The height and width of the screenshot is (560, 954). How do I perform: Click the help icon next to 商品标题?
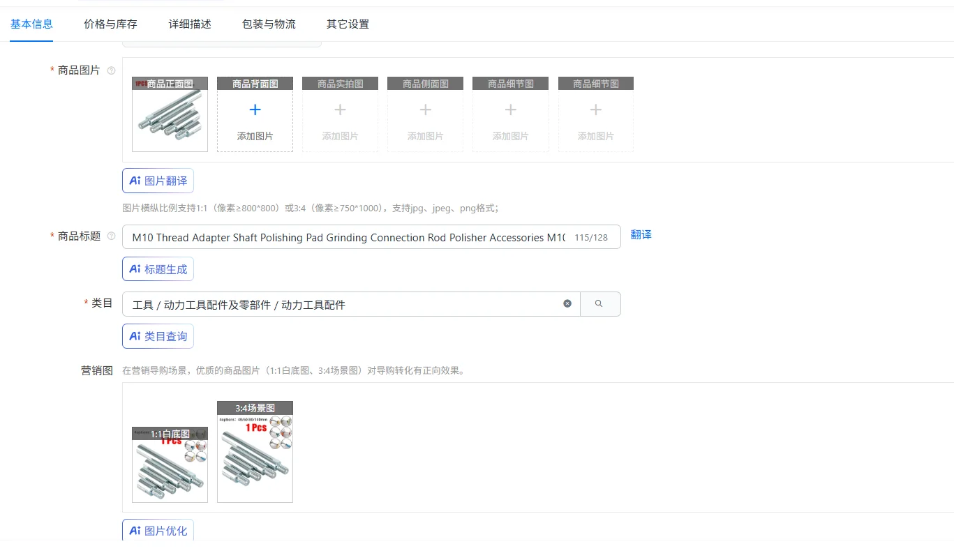111,236
